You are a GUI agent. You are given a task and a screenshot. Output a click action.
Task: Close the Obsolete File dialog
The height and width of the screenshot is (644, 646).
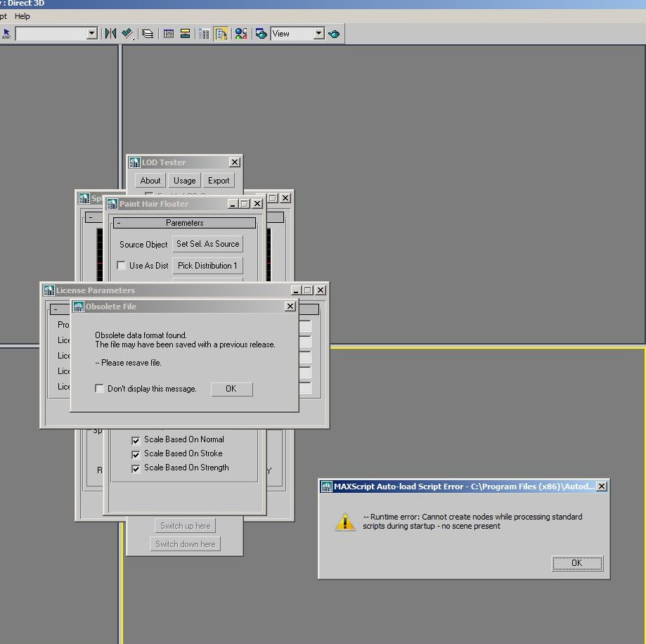[290, 307]
